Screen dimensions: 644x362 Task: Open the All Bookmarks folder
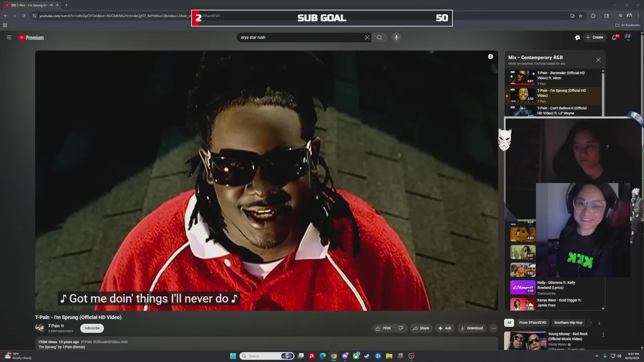click(x=627, y=25)
